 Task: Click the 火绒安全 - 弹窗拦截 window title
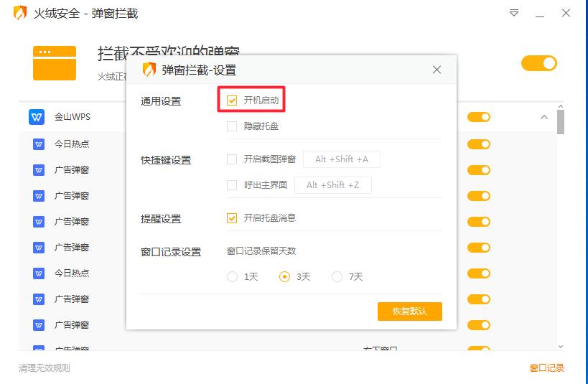click(86, 14)
